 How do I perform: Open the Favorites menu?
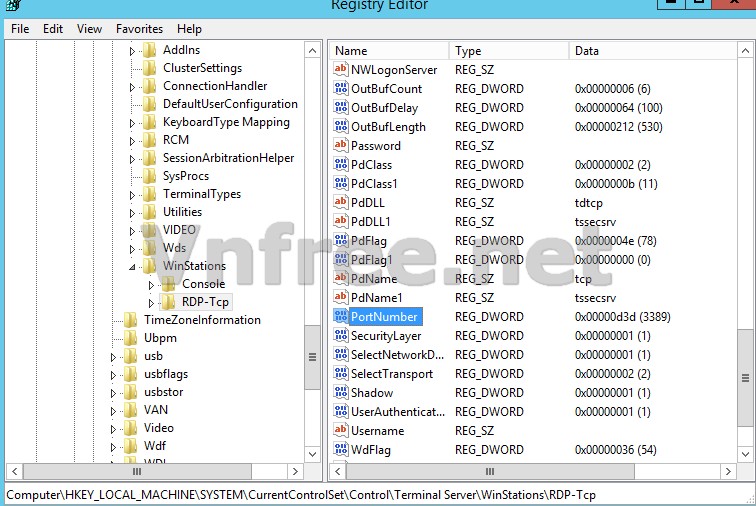(139, 29)
